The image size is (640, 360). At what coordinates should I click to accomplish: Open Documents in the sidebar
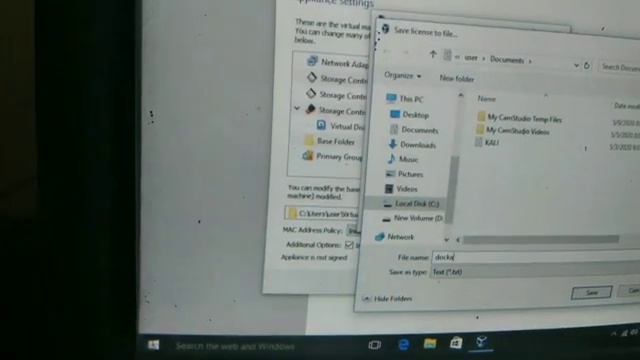(x=414, y=130)
